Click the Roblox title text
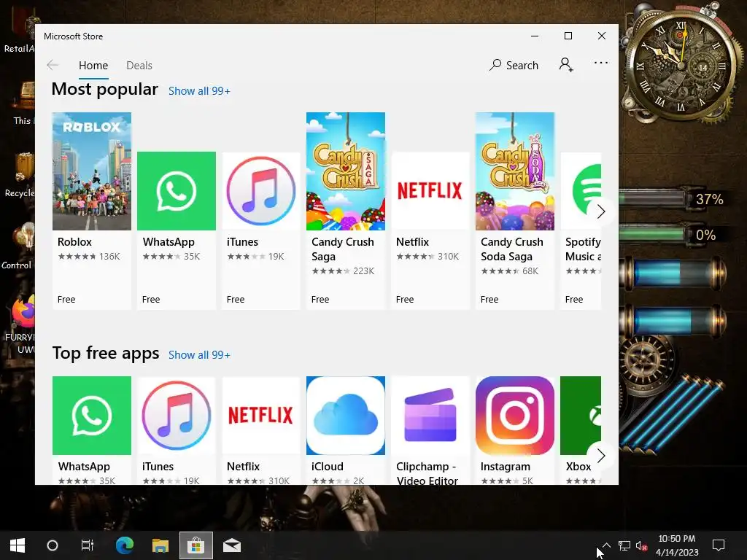Viewport: 747px width, 560px height. [x=75, y=242]
